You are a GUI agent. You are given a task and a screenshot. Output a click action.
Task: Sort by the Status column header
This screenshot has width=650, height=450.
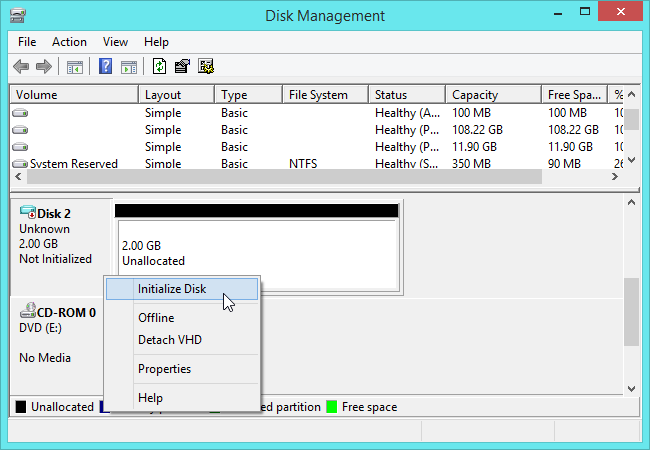[x=407, y=95]
